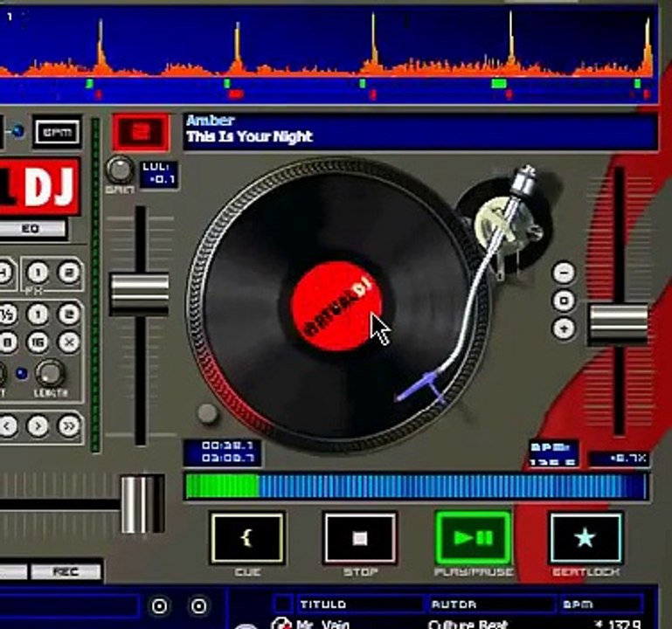The width and height of the screenshot is (672, 629).
Task: Activate FX slot 1 button
Action: tap(38, 272)
